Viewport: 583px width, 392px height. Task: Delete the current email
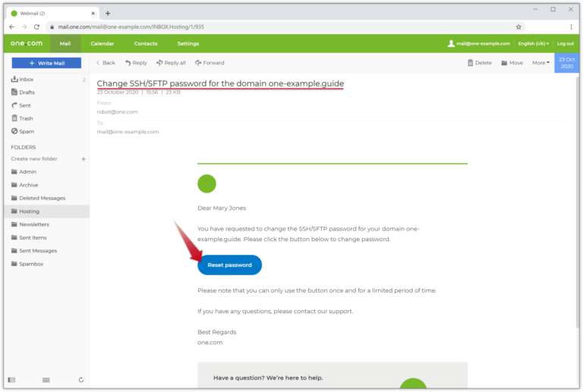click(480, 63)
